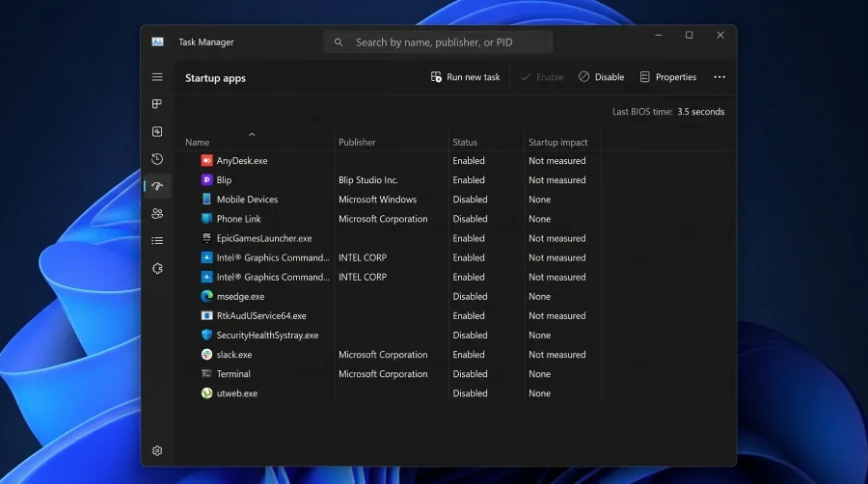This screenshot has width=868, height=484.
Task: Open the App history page icon
Action: pos(157,159)
